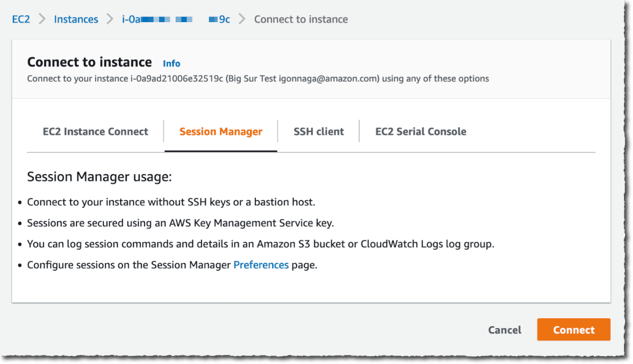Click the Cancel button
The image size is (633, 364).
coord(504,330)
